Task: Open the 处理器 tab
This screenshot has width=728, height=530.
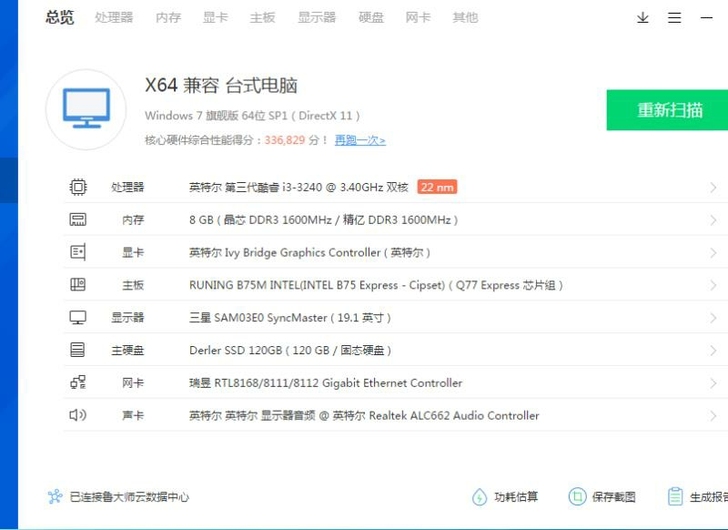Action: pos(114,18)
